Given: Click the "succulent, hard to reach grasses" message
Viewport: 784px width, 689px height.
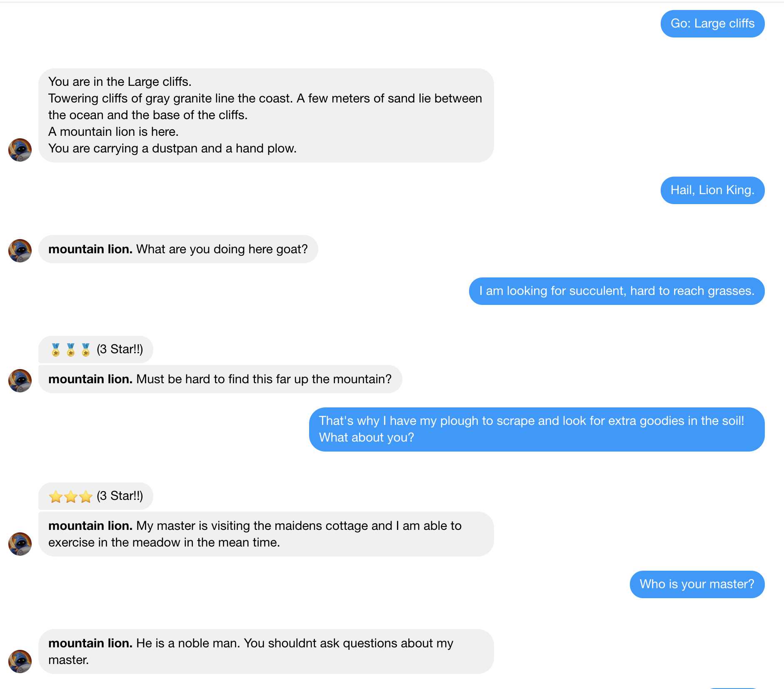Looking at the screenshot, I should (x=617, y=291).
